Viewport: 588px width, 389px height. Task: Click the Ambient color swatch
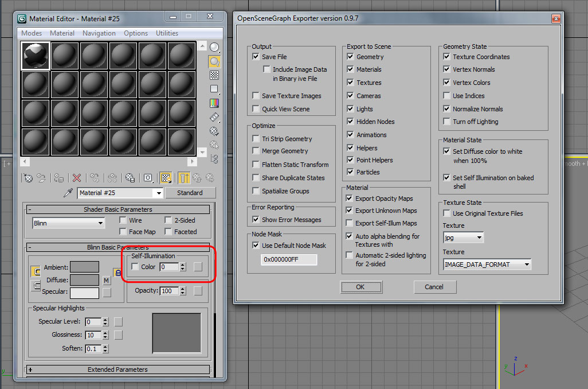click(85, 267)
